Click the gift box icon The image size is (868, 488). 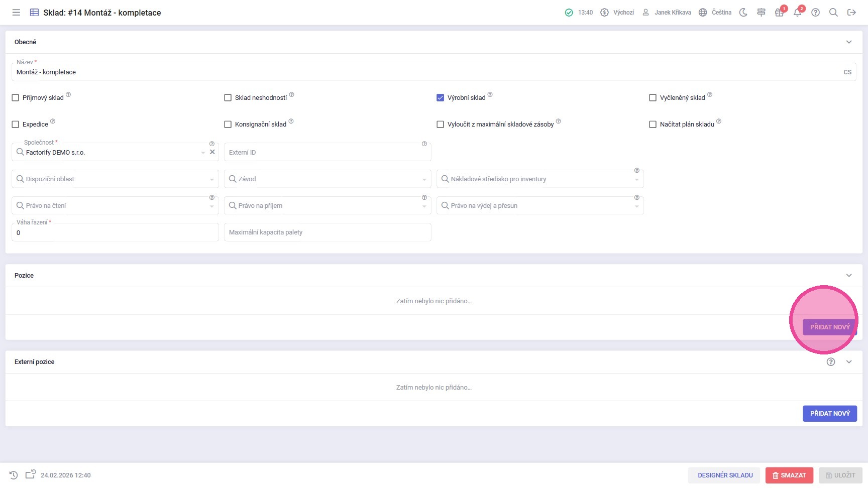pos(779,13)
